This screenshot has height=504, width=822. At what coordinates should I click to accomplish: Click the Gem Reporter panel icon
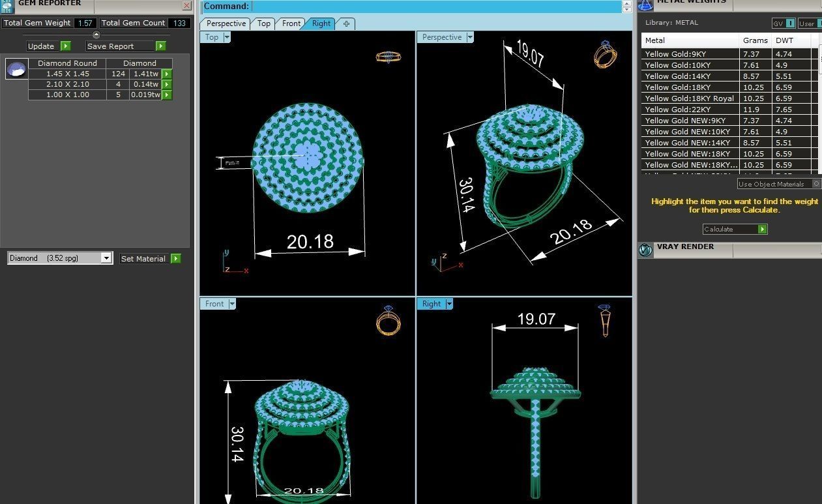pos(7,6)
